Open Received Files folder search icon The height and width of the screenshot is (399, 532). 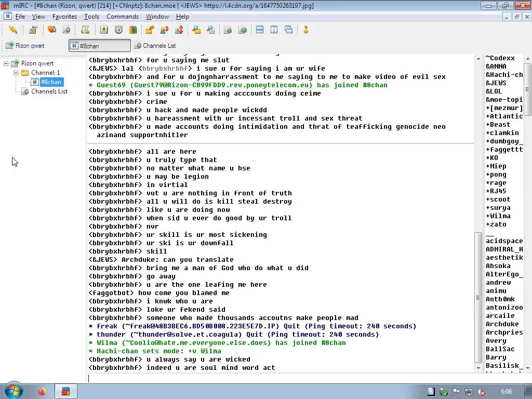click(196, 30)
